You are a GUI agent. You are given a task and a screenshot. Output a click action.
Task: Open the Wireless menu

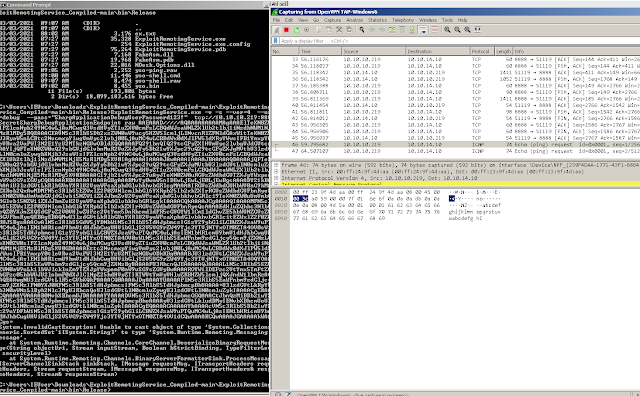tap(428, 20)
